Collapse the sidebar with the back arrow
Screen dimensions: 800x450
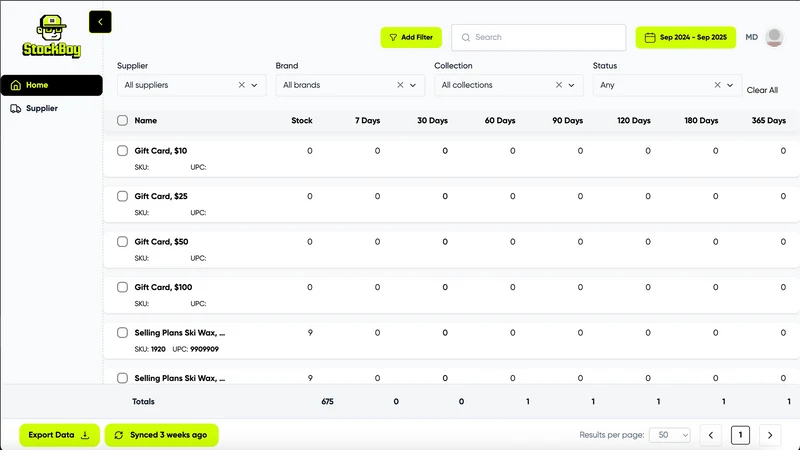[x=100, y=22]
